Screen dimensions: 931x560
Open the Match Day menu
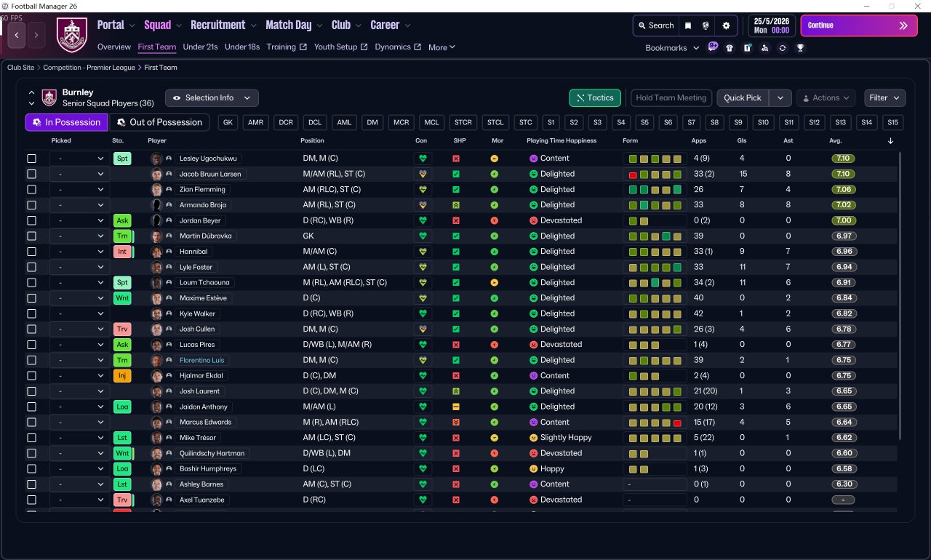[x=294, y=25]
